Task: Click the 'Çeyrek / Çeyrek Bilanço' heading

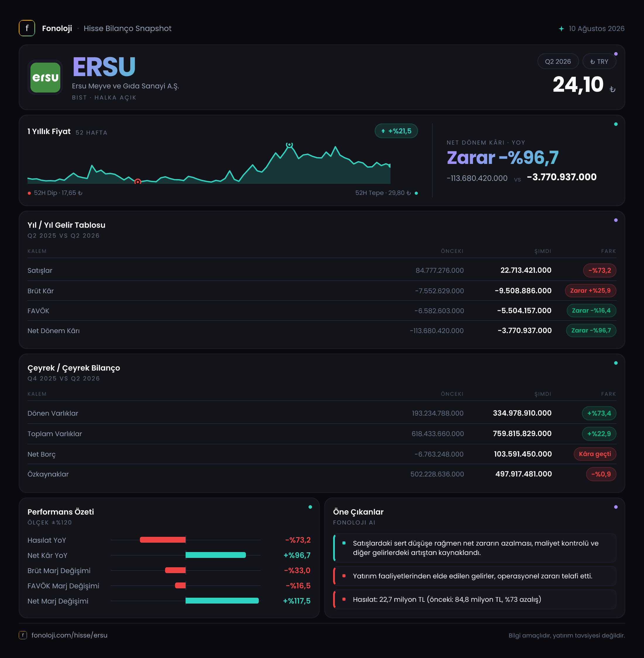Action: click(x=74, y=368)
